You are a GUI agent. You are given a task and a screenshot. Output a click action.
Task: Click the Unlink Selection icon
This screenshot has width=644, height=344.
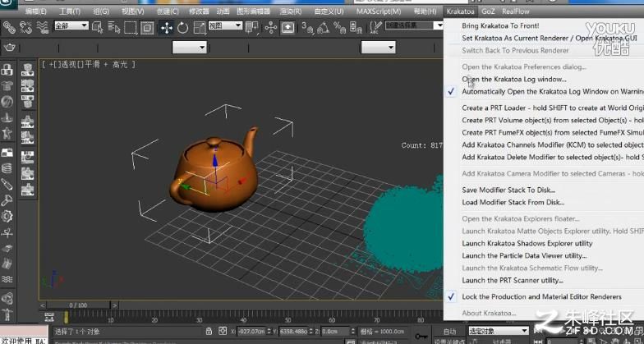pos(26,28)
